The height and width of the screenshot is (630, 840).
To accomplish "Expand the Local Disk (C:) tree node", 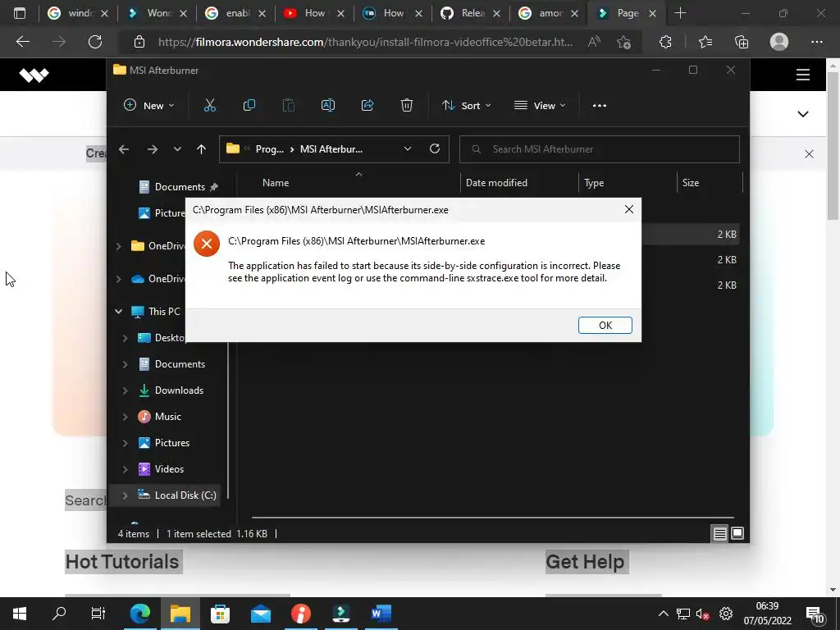I will (125, 495).
